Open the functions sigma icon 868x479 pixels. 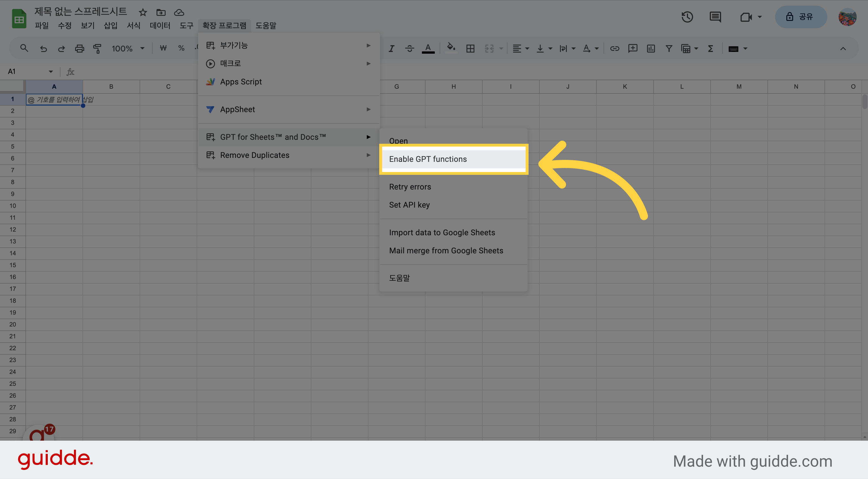click(x=711, y=49)
